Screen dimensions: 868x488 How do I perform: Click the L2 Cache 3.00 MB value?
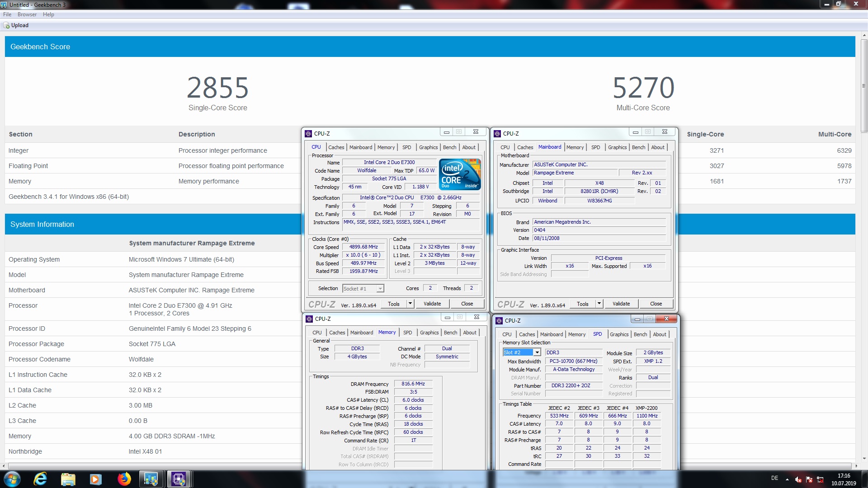coord(141,405)
